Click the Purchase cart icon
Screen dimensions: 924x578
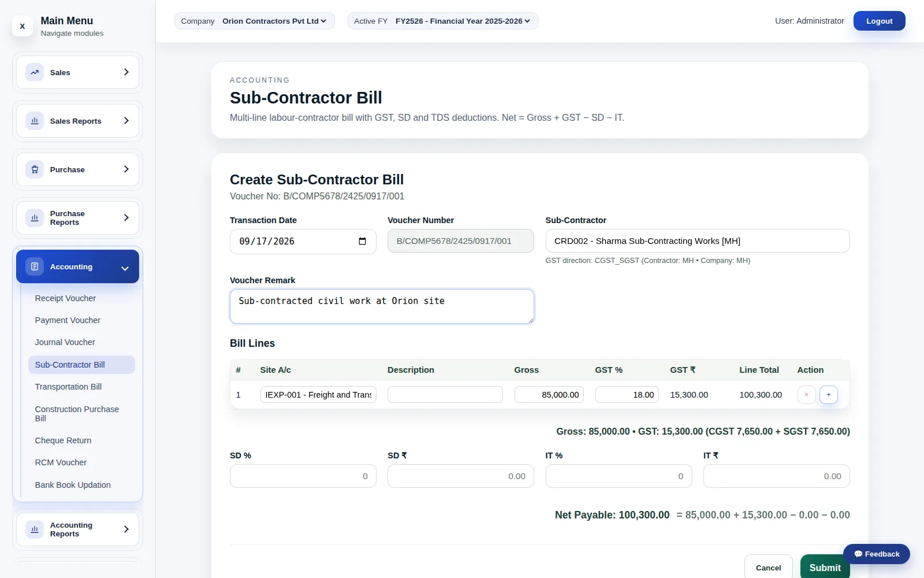click(x=35, y=169)
